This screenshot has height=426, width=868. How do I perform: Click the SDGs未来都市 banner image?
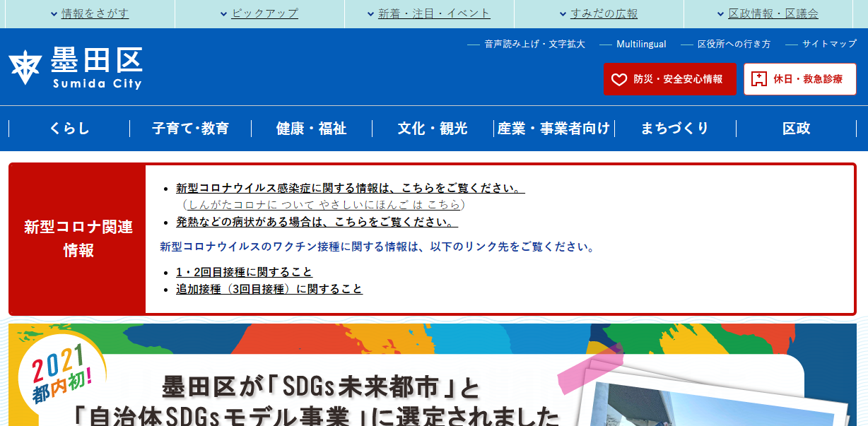434,374
